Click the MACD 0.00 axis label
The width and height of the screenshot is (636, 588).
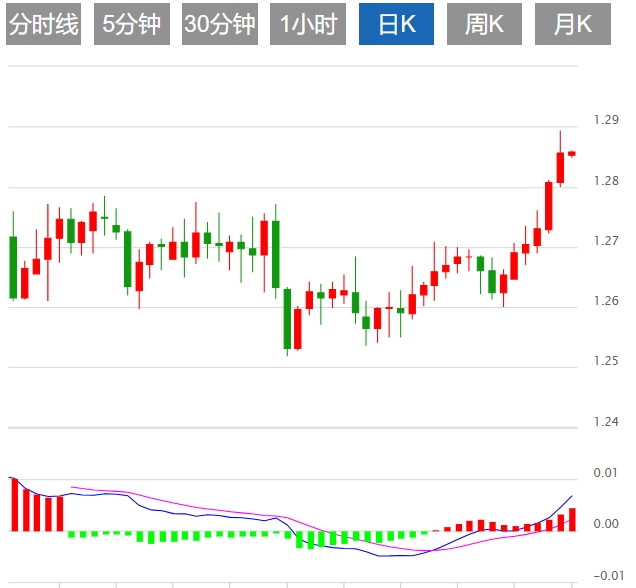tap(606, 524)
